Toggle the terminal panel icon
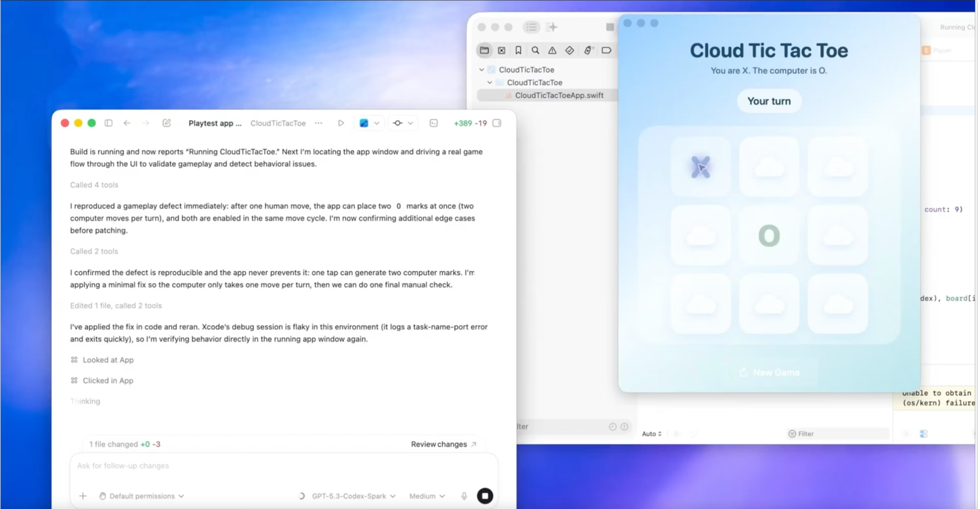 (434, 123)
